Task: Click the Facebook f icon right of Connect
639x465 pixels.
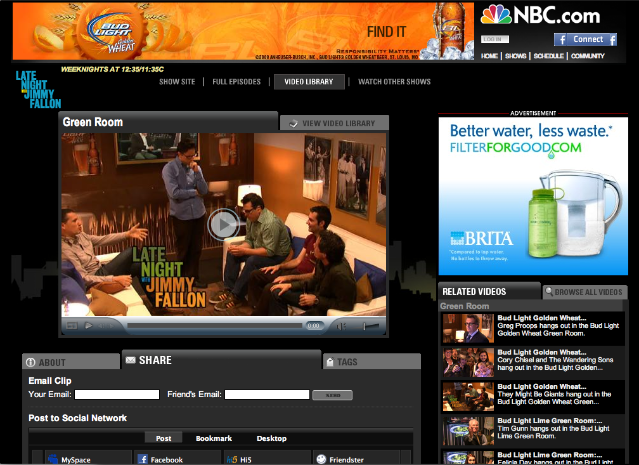Action: pos(612,40)
